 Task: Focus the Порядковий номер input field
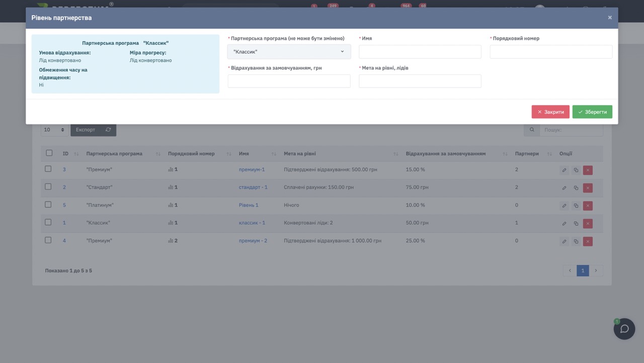(x=551, y=52)
